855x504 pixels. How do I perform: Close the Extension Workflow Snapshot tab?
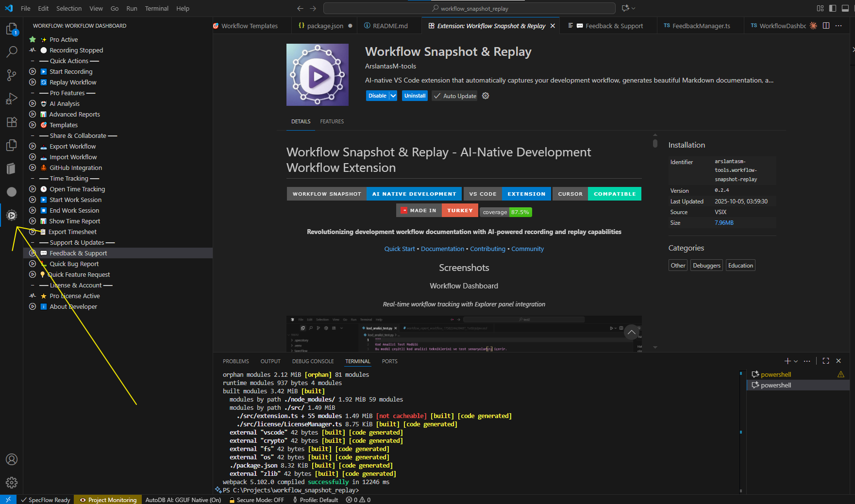pyautogui.click(x=553, y=26)
